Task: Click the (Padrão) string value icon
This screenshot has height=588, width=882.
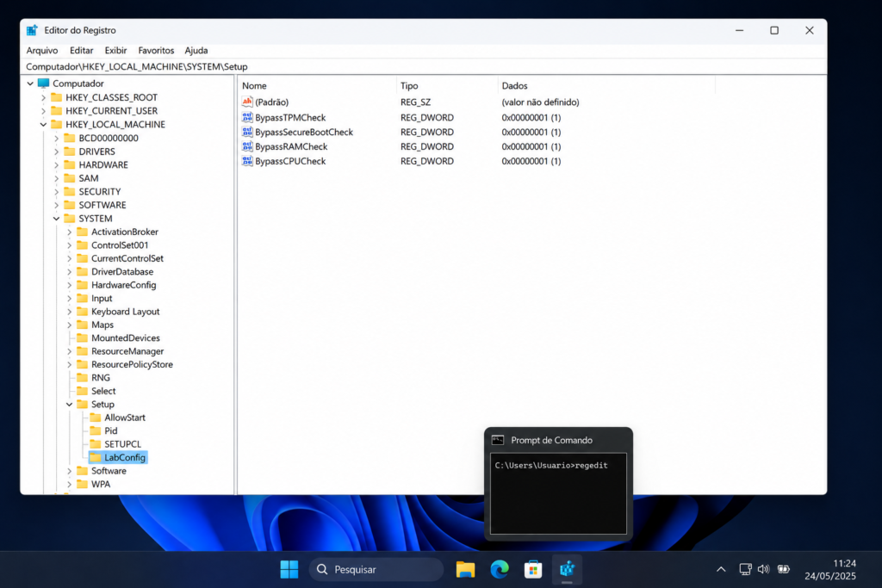Action: click(x=247, y=102)
